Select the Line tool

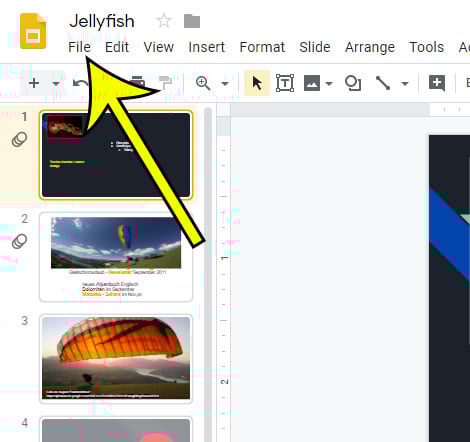383,83
